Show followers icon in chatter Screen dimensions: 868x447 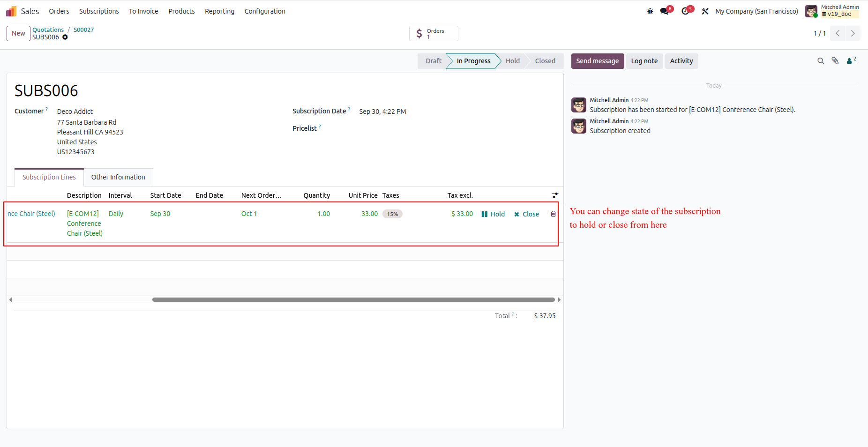tap(851, 60)
